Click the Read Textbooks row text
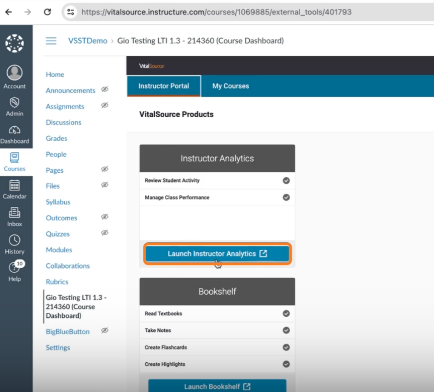Screen dimensions: 434x392 pos(163,313)
